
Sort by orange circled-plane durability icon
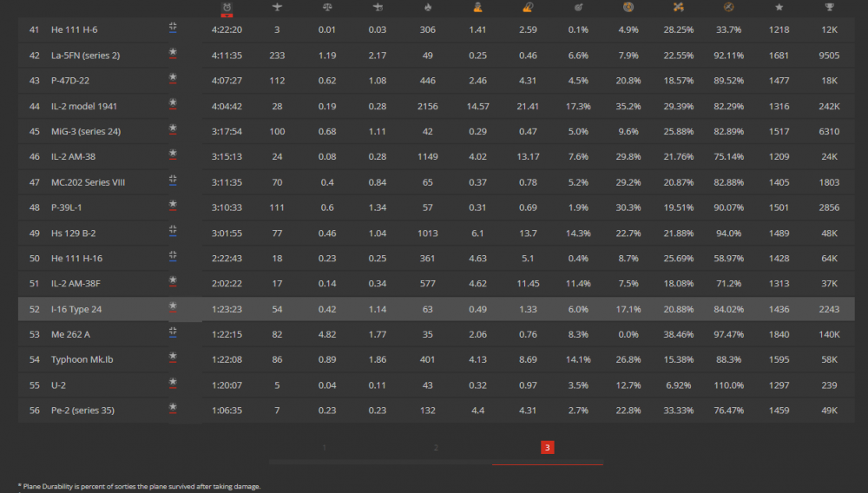pos(728,7)
